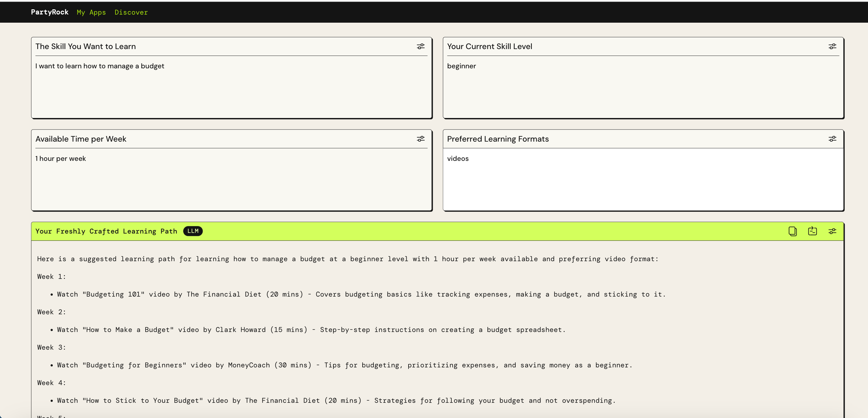This screenshot has height=418, width=868.
Task: Click 'Available Time per Week' widget title
Action: click(81, 139)
